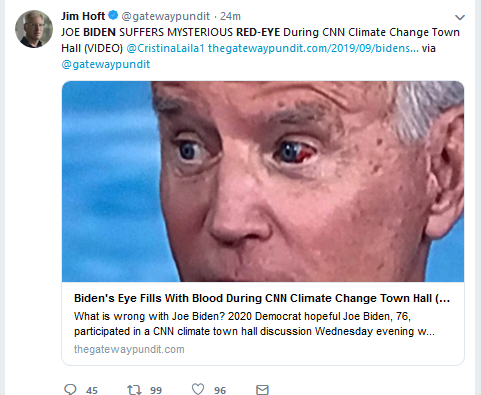Open the 24m timestamp of the tweet
The width and height of the screenshot is (481, 395).
click(230, 16)
